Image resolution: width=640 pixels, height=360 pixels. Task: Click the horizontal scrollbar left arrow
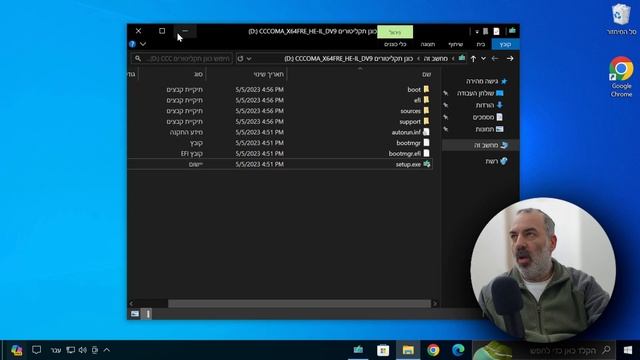point(131,303)
